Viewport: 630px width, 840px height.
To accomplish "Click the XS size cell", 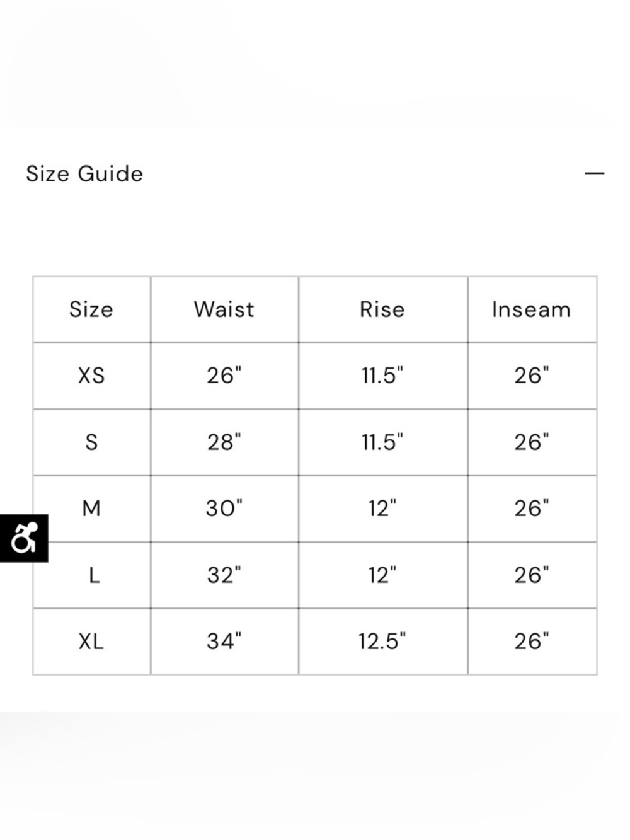I will (x=91, y=376).
